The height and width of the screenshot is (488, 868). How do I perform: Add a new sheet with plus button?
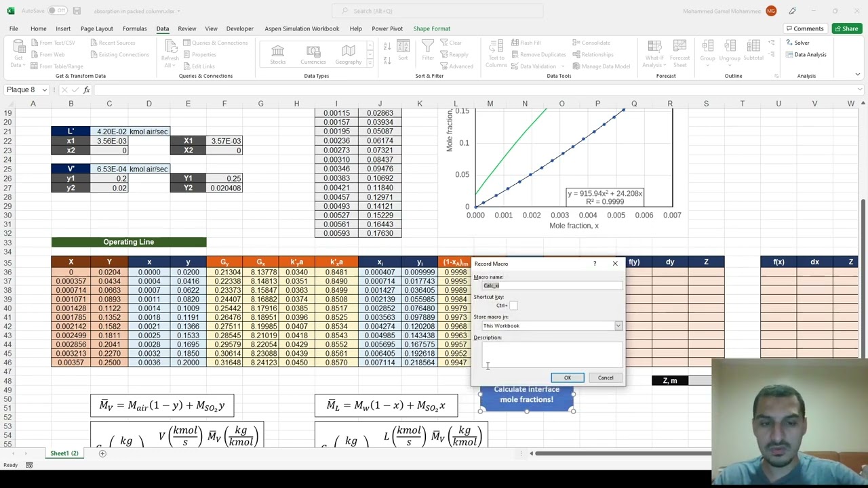(102, 453)
